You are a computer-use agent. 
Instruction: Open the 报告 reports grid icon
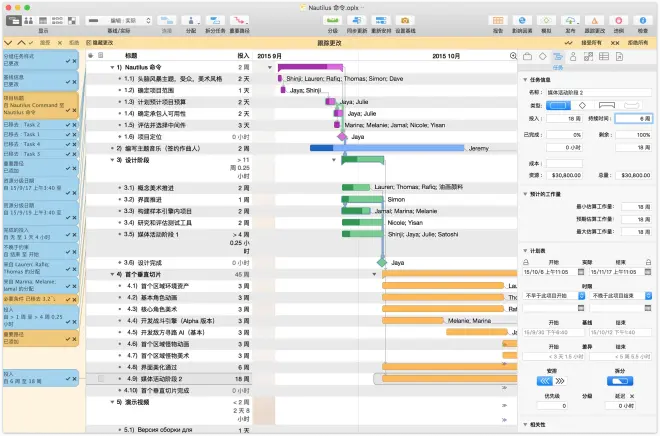click(x=498, y=20)
